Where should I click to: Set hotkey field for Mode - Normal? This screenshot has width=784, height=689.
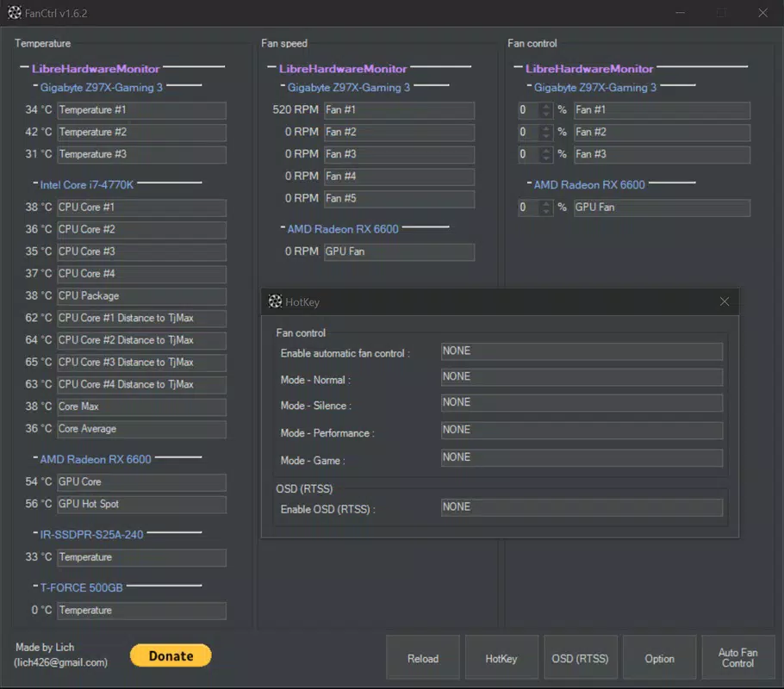pos(582,377)
